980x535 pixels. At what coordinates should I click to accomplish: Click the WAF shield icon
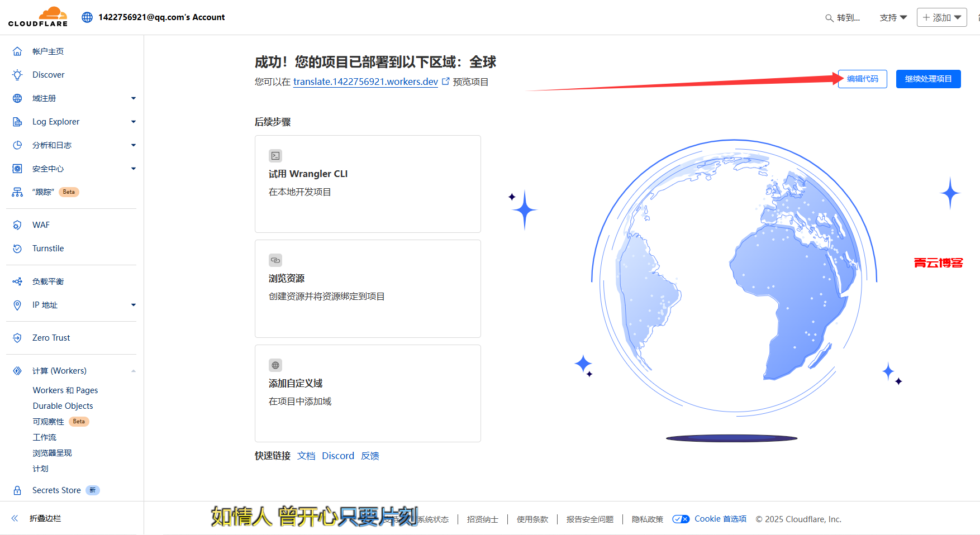coord(17,225)
